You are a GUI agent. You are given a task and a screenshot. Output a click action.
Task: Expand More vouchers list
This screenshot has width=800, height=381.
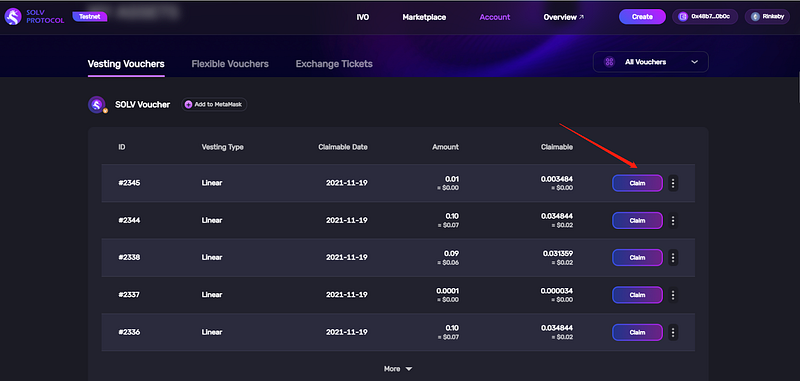click(398, 368)
